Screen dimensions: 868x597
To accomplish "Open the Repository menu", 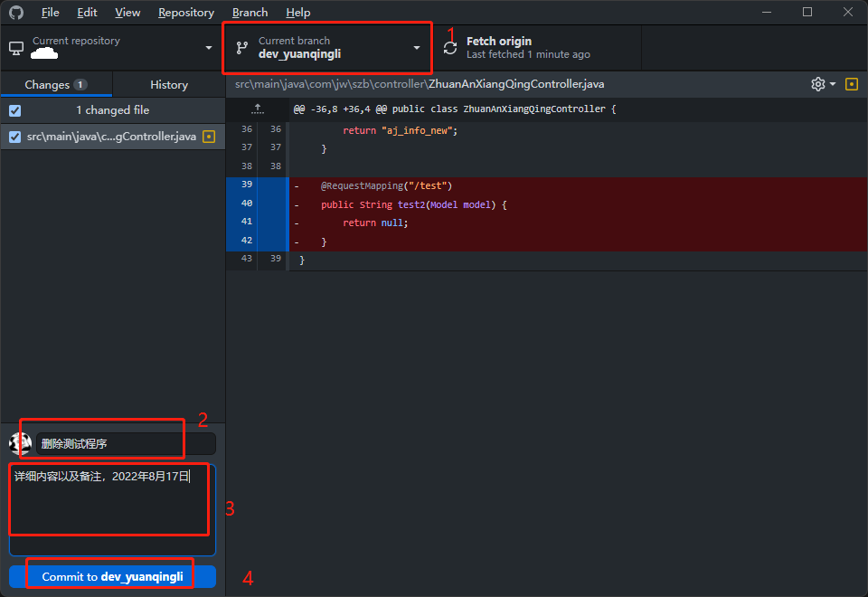I will 186,12.
